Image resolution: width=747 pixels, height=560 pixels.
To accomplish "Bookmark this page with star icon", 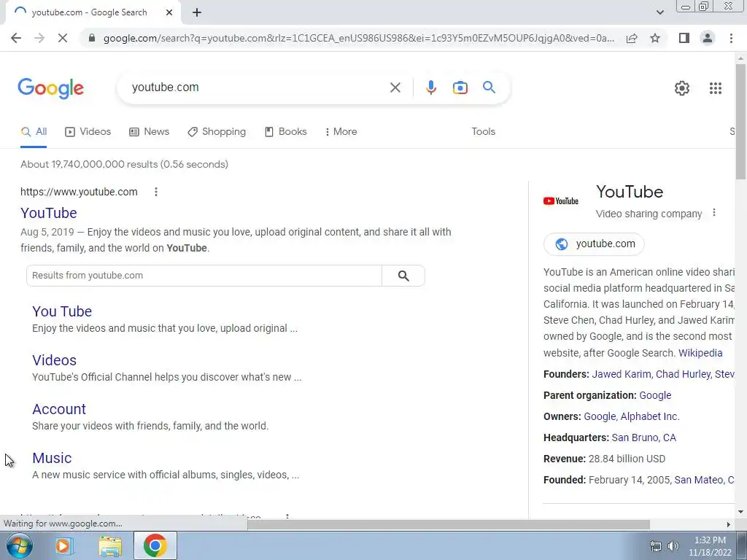I will [655, 38].
